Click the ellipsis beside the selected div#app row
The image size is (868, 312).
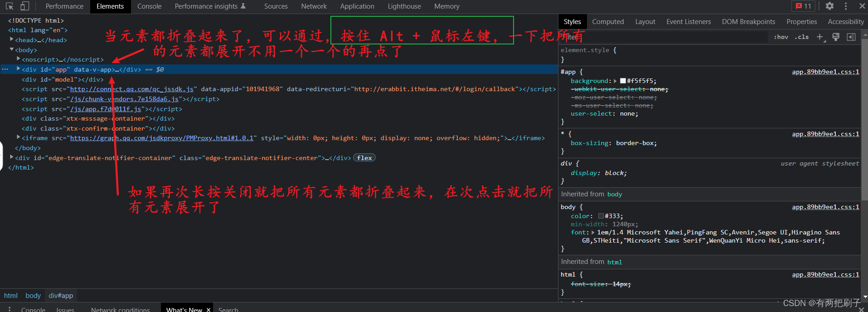pyautogui.click(x=5, y=69)
